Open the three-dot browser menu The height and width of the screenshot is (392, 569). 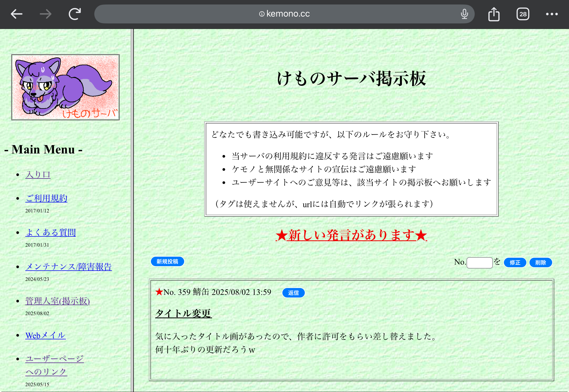point(552,14)
